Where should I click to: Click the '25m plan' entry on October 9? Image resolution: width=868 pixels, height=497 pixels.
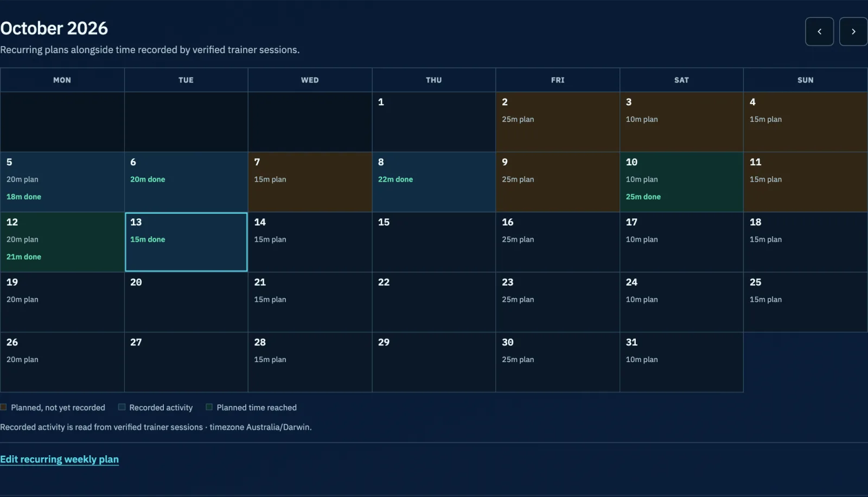pyautogui.click(x=518, y=179)
